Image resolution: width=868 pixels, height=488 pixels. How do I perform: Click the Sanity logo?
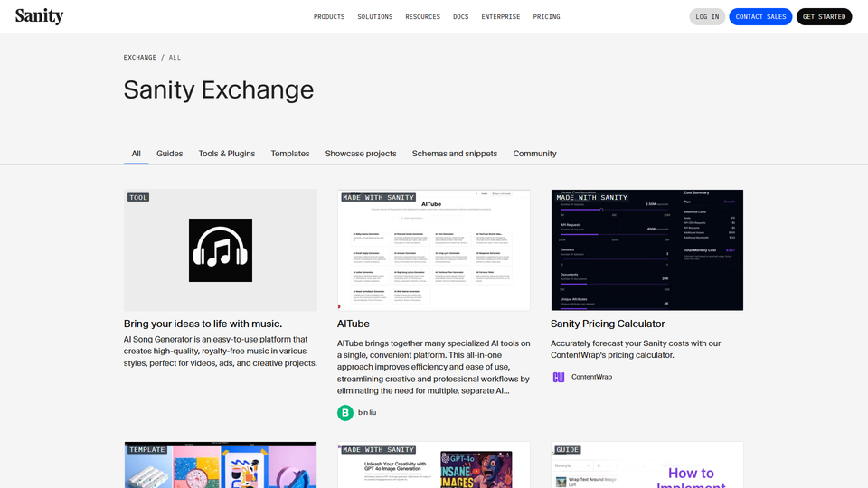(x=39, y=16)
